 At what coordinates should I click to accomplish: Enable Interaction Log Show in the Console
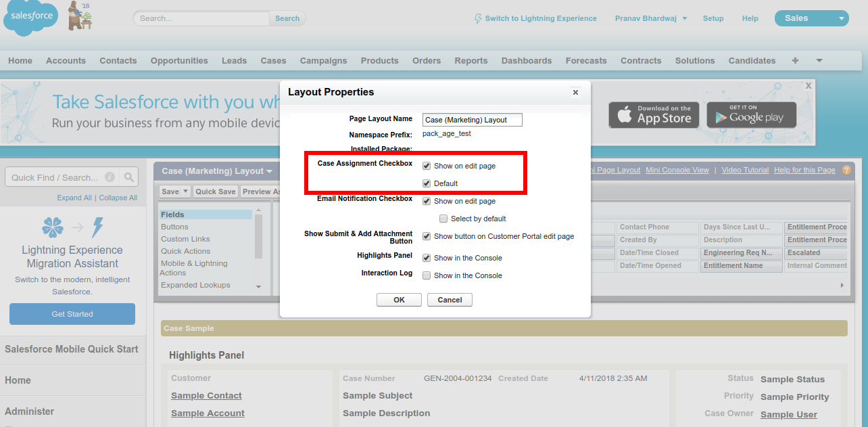427,275
